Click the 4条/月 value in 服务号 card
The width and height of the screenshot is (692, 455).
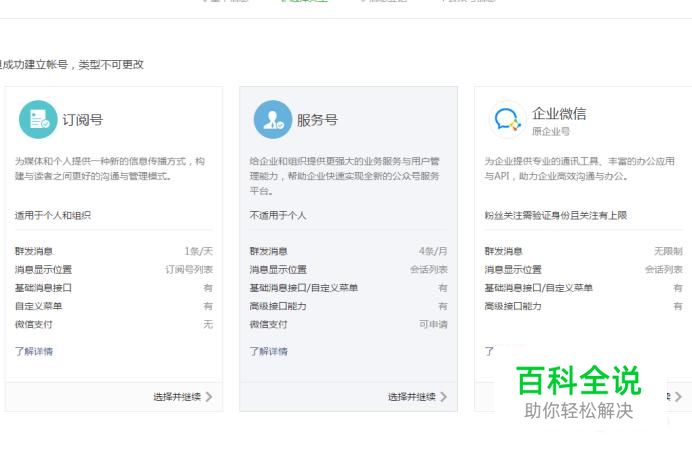(433, 251)
